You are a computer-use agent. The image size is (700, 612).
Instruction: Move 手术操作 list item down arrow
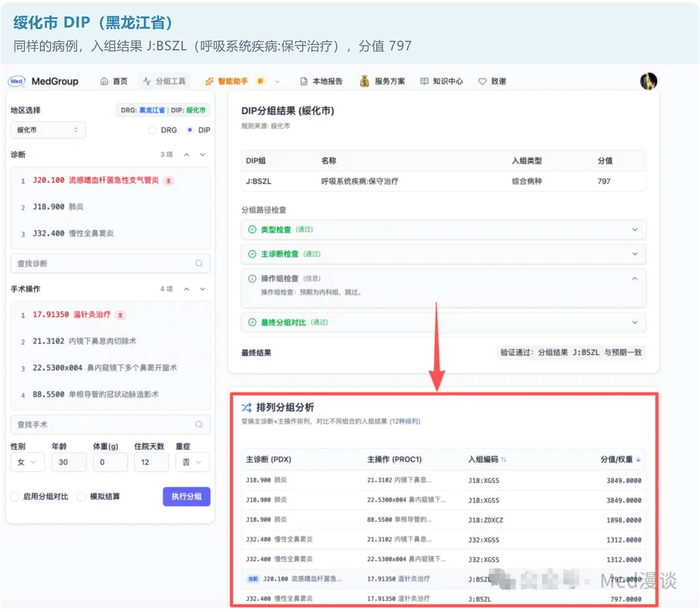click(203, 289)
